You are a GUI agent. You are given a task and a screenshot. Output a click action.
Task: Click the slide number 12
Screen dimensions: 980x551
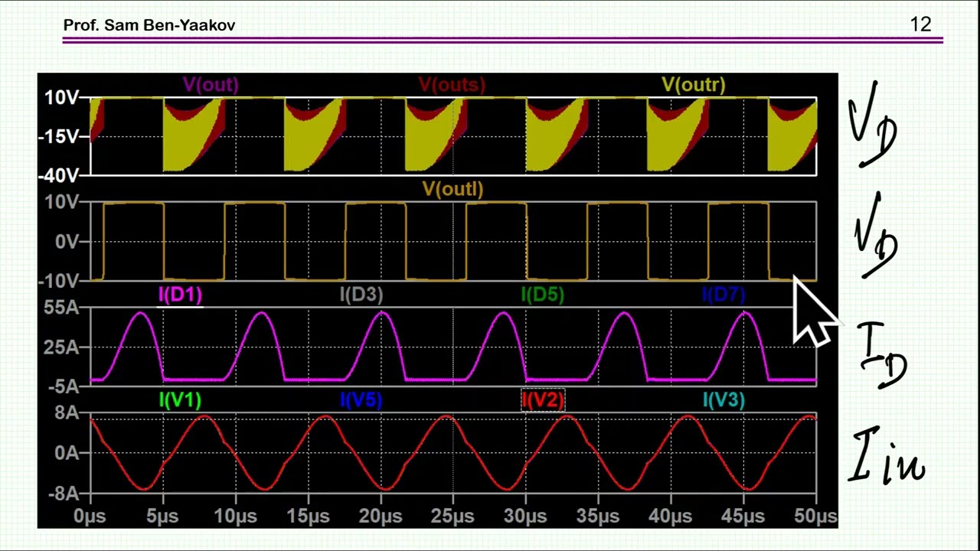921,24
